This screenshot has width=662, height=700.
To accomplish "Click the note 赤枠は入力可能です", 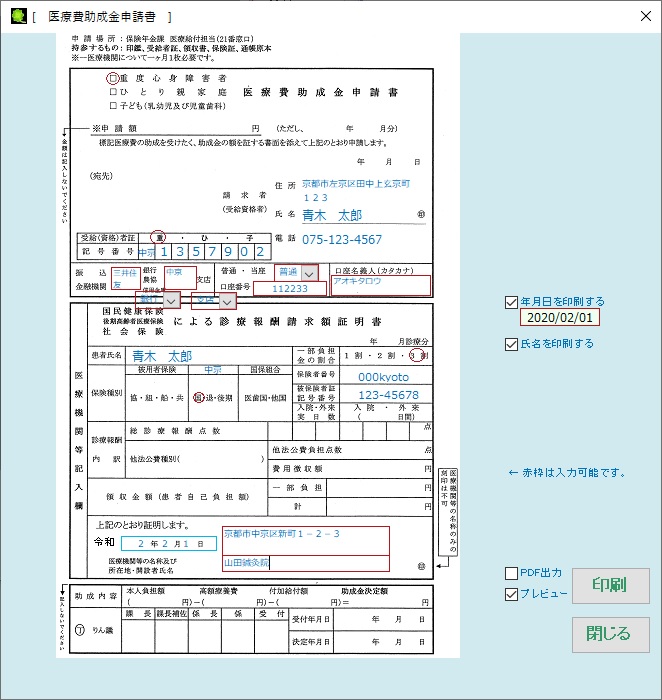I will pos(566,473).
